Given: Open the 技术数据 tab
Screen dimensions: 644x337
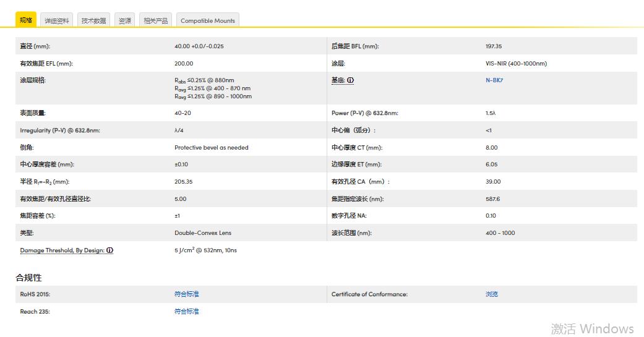Looking at the screenshot, I should pos(94,20).
